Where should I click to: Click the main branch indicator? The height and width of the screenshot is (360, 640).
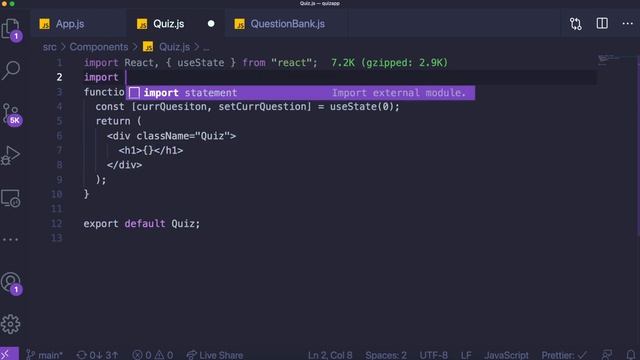44,355
